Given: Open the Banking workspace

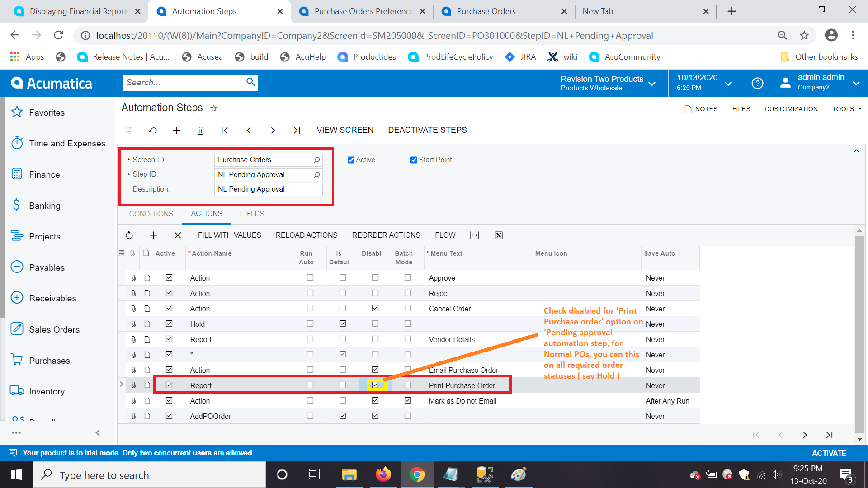Looking at the screenshot, I should pyautogui.click(x=35, y=206).
